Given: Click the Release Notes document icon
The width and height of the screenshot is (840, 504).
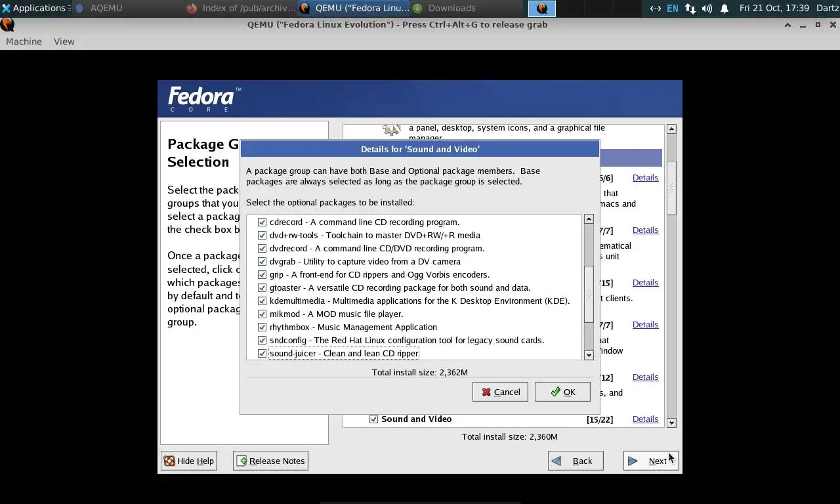Looking at the screenshot, I should click(241, 461).
